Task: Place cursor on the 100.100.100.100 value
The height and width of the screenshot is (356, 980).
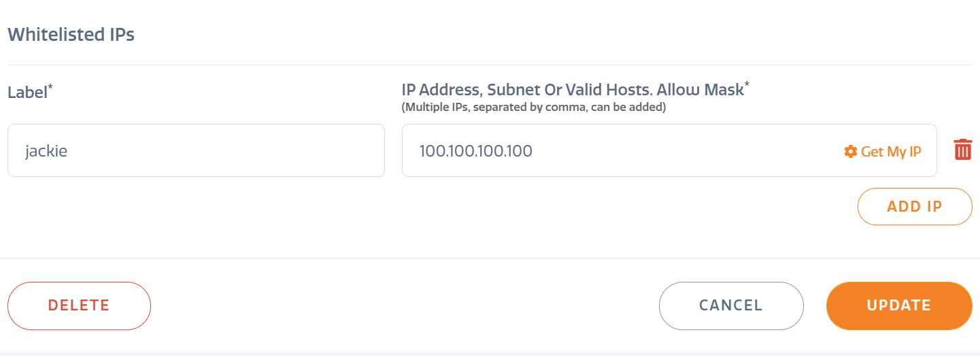Action: 475,151
